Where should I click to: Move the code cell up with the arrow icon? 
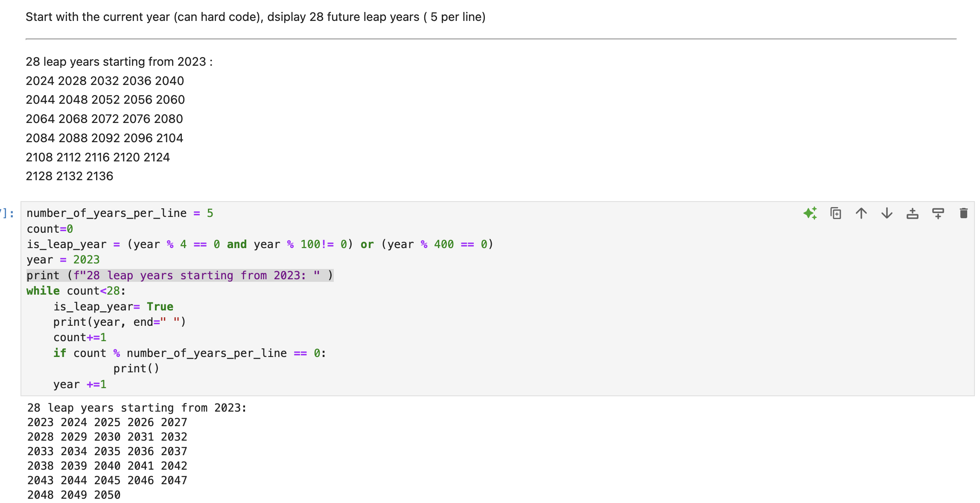point(861,213)
